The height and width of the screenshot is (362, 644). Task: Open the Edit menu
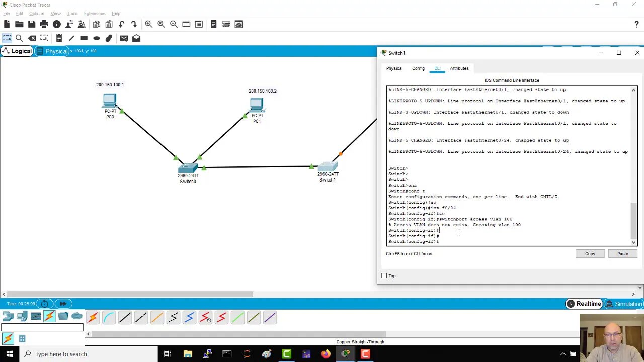coord(19,14)
